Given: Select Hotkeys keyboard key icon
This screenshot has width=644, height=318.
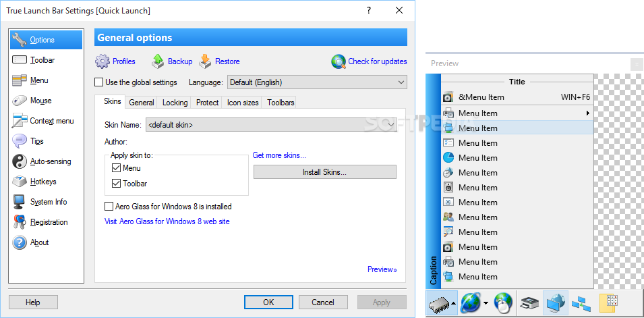Looking at the screenshot, I should coord(20,182).
